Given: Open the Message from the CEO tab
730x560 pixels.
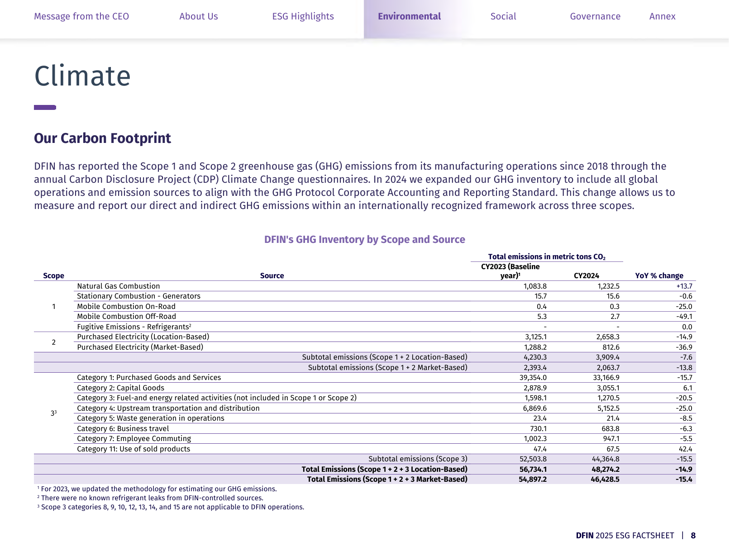Looking at the screenshot, I should click(81, 17).
